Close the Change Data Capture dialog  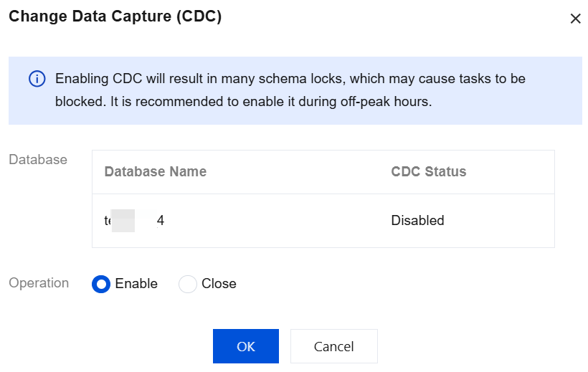tap(575, 19)
